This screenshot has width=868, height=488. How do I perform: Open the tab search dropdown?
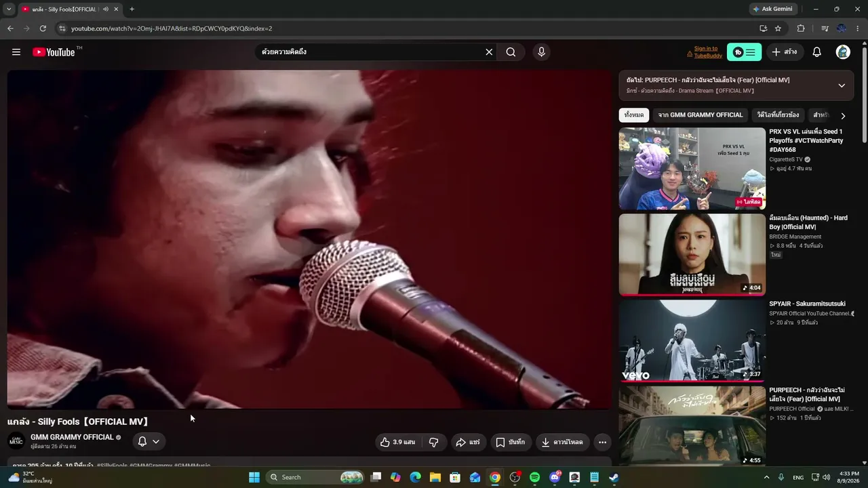9,9
